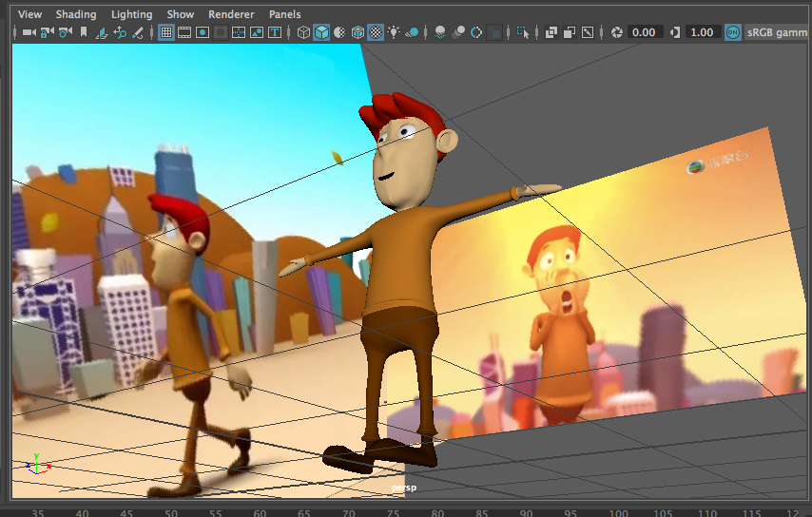Click the Film Gate icon

click(x=184, y=32)
